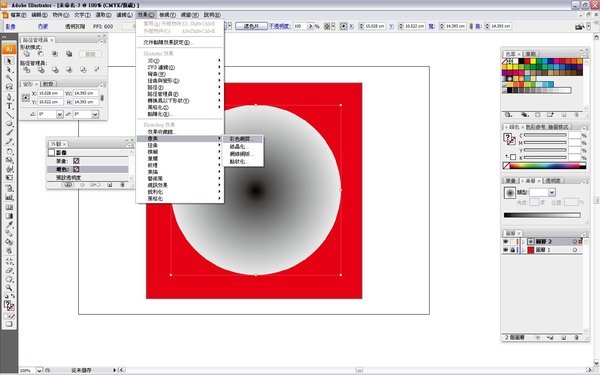The width and height of the screenshot is (600, 375).
Task: Click trash icon in Appearance panel
Action: [x=122, y=185]
